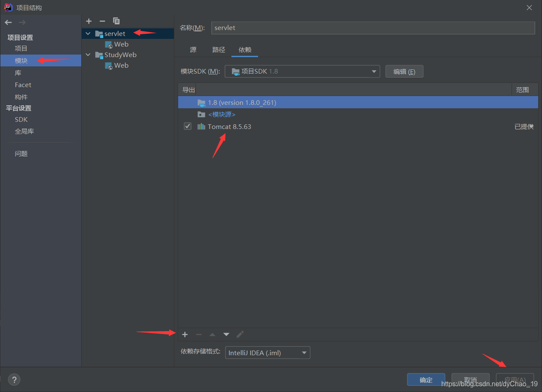Click the module source folder icon
Image resolution: width=542 pixels, height=392 pixels.
click(201, 115)
